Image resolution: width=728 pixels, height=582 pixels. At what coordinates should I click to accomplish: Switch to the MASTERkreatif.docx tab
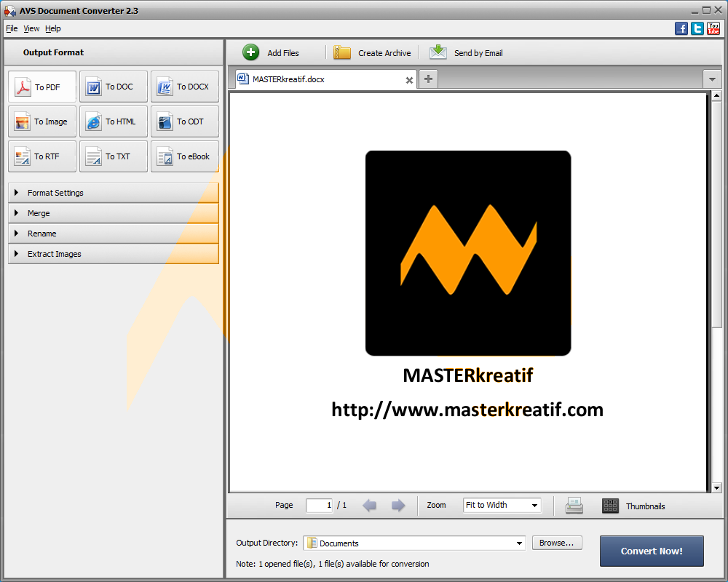pos(325,79)
